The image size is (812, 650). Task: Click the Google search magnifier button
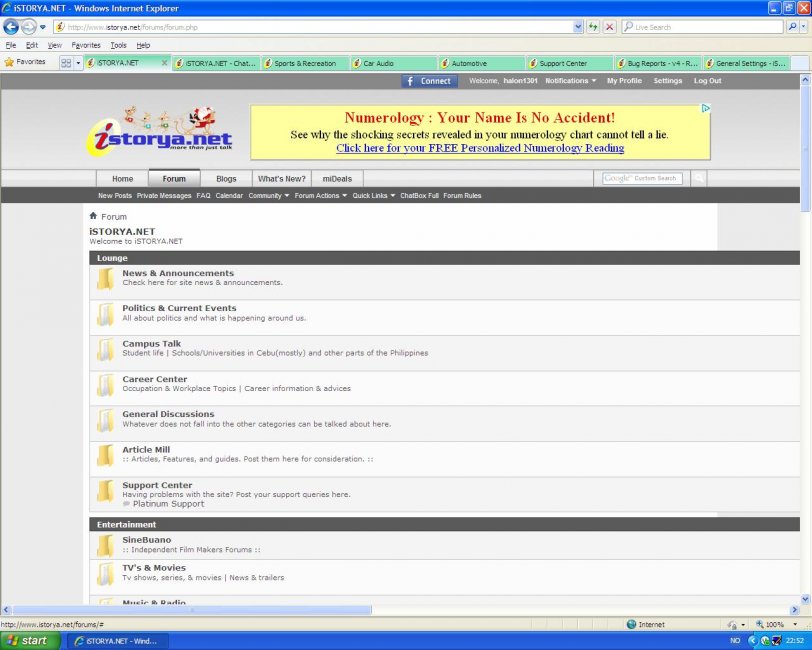click(x=698, y=179)
